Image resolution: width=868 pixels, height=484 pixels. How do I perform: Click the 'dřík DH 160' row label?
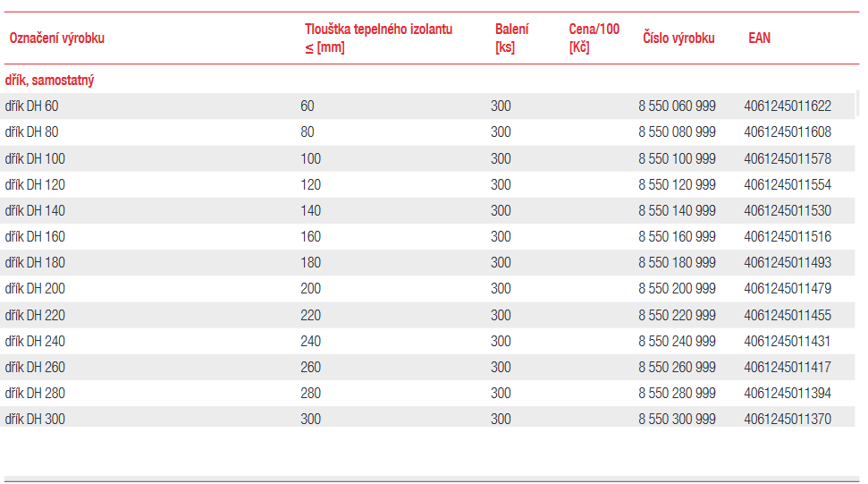(35, 237)
